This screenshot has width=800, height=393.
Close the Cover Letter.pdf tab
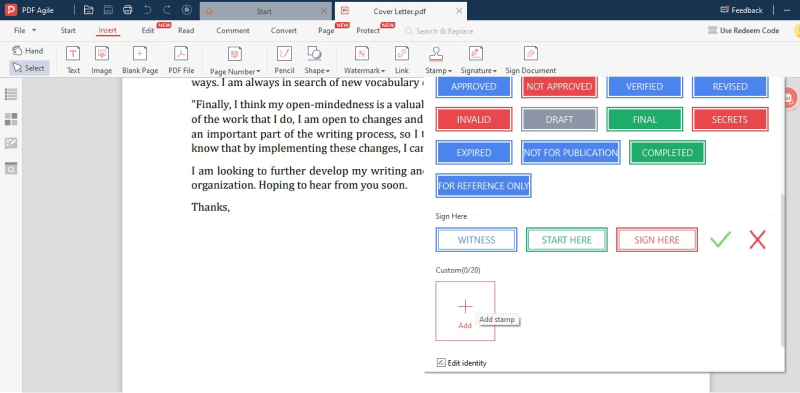tap(459, 11)
